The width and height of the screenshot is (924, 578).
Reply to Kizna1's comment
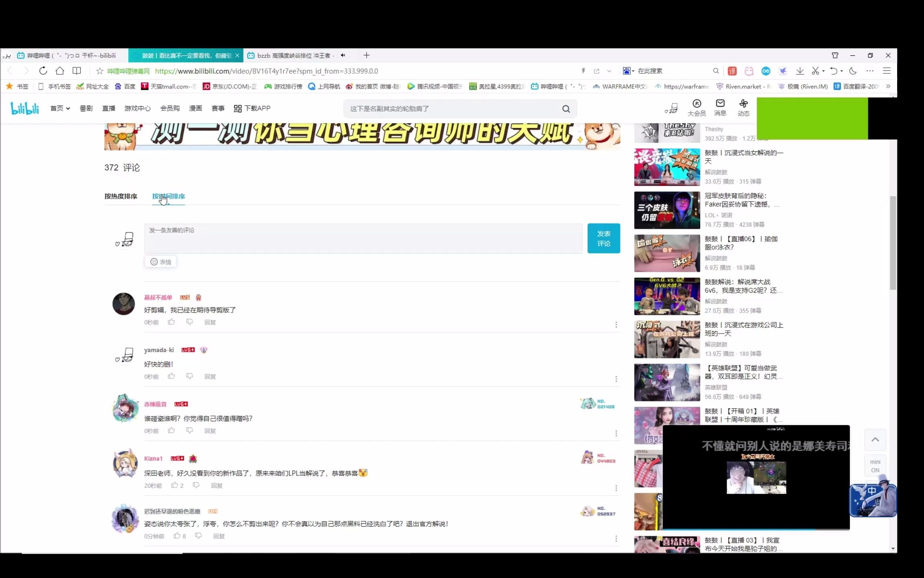(217, 486)
